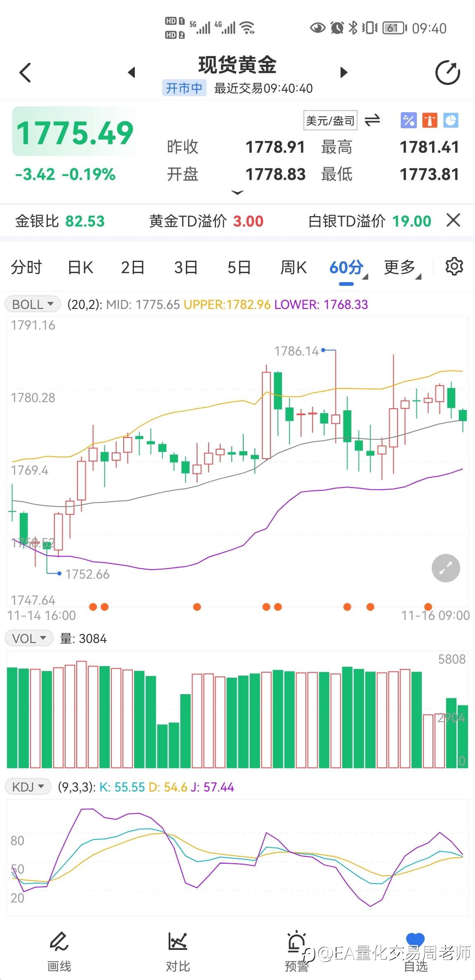This screenshot has height=980, width=475.
Task: Open the chart settings gear
Action: point(454,266)
